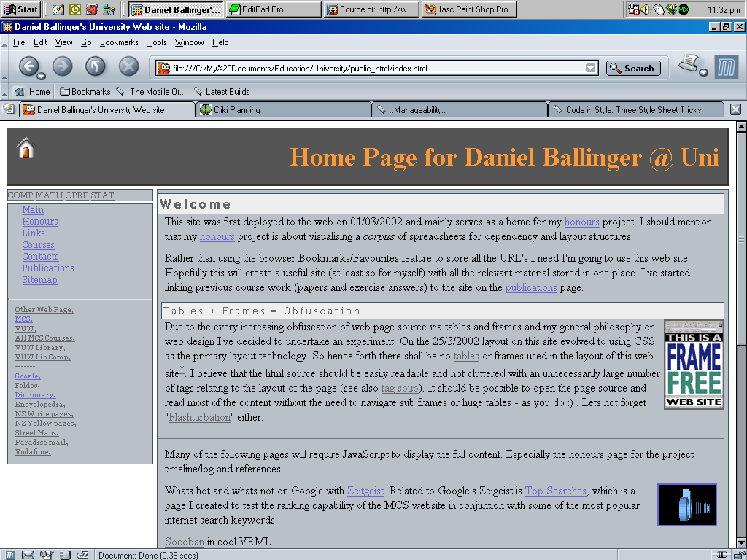The width and height of the screenshot is (747, 560).
Task: Open Navigator from the status bar component icon
Action: click(x=10, y=555)
